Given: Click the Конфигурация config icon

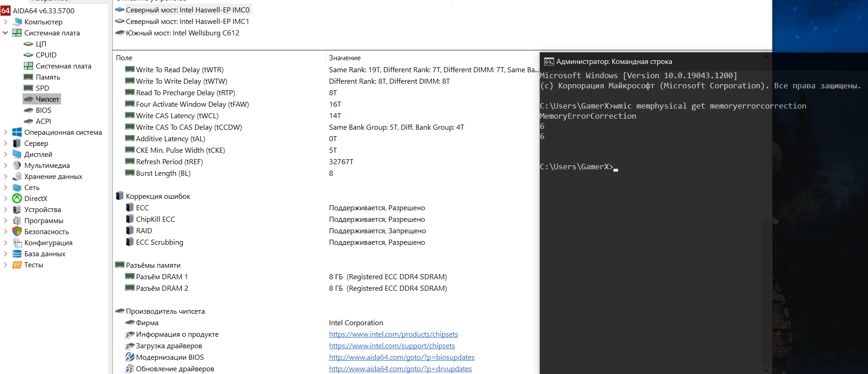Looking at the screenshot, I should click(17, 242).
